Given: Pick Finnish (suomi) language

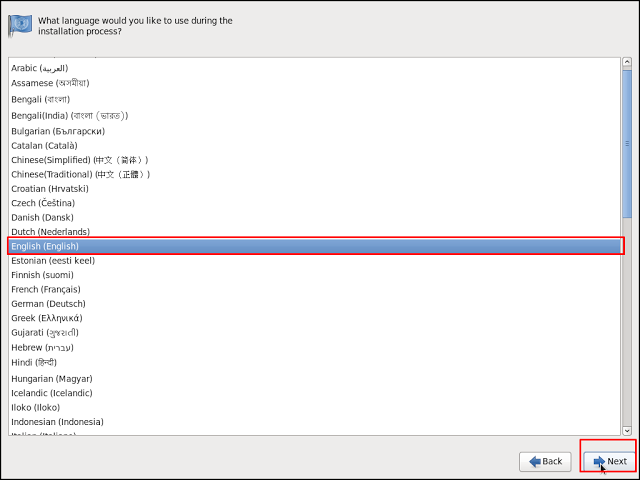Looking at the screenshot, I should pos(42,275).
